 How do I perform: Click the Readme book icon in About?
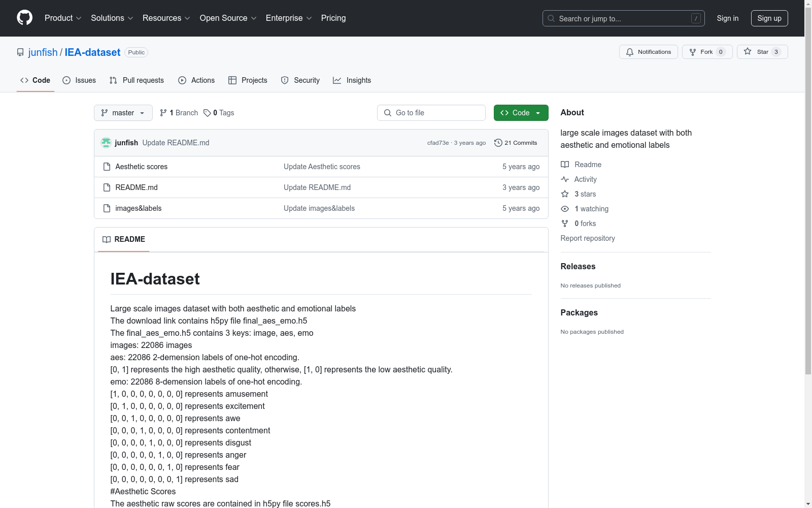tap(565, 165)
